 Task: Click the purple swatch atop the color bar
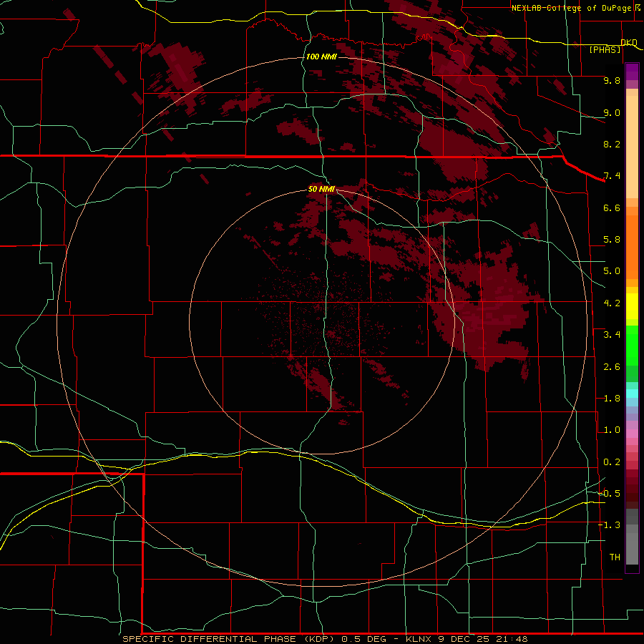tap(632, 72)
